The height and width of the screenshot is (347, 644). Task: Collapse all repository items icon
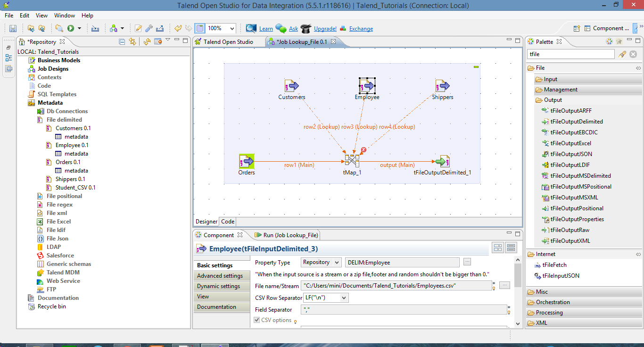[x=122, y=41]
